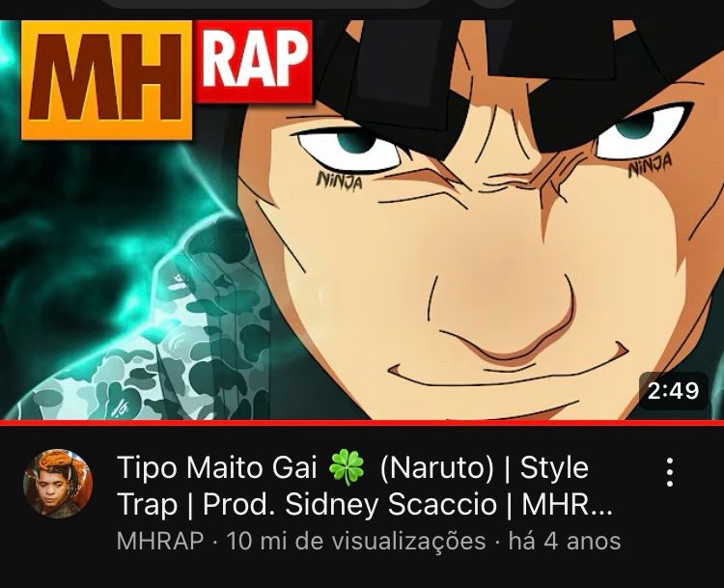The image size is (724, 588).
Task: Click the red watched-progress bar under thumbnail
Action: click(362, 423)
